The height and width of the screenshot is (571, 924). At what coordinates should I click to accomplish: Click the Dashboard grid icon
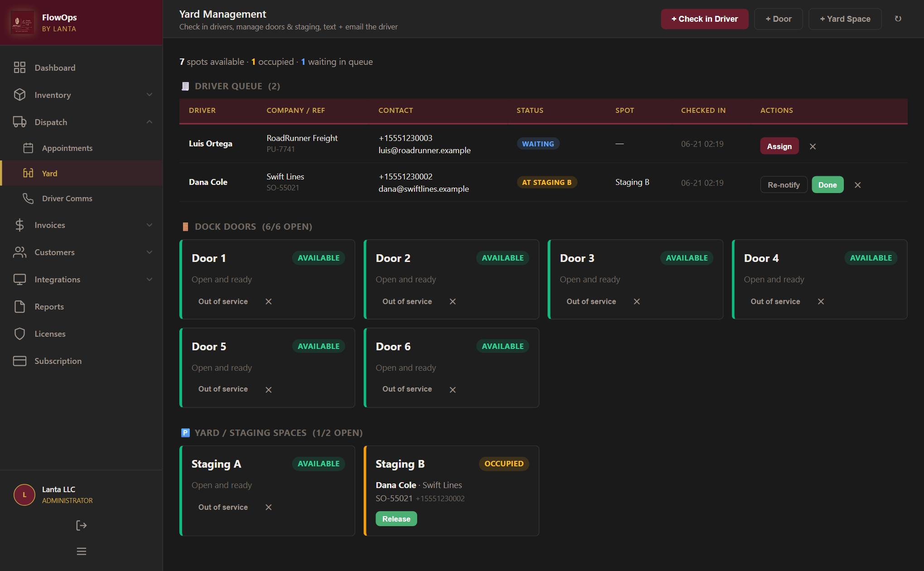click(x=19, y=68)
